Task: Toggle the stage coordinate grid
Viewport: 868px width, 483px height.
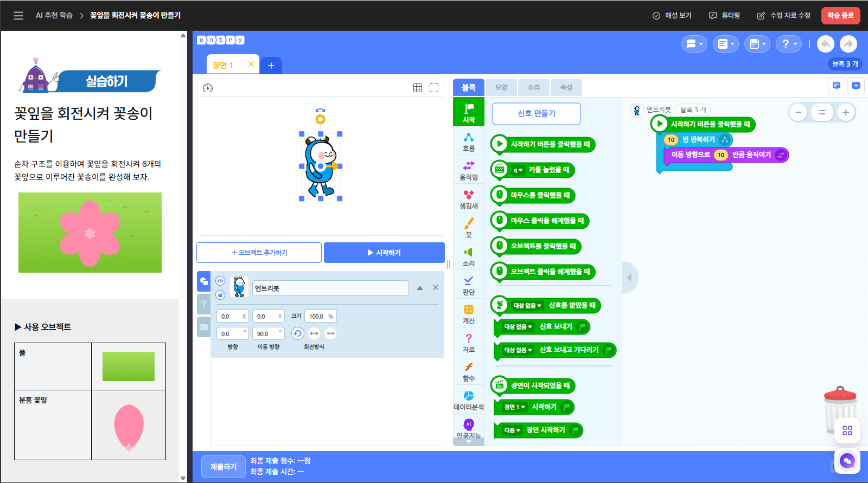Action: tap(418, 88)
